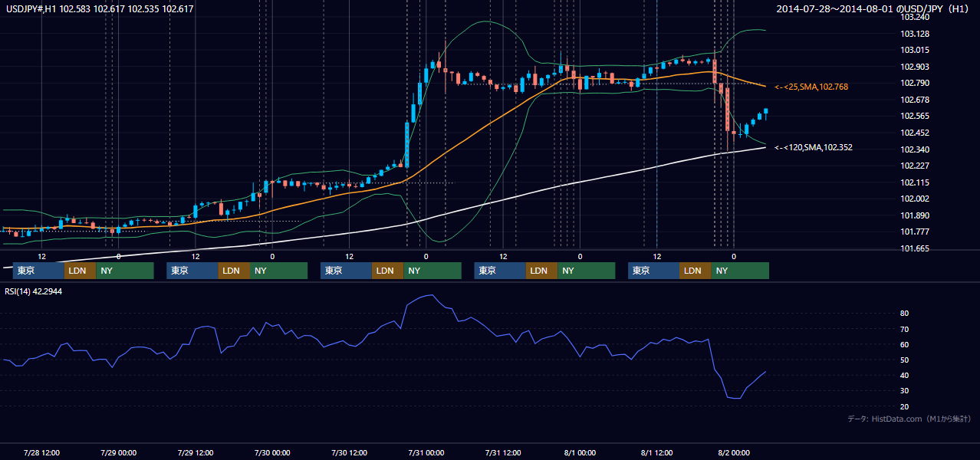The height and width of the screenshot is (460, 980).
Task: Select the 120 SMA label showing 102.352
Action: [x=814, y=147]
